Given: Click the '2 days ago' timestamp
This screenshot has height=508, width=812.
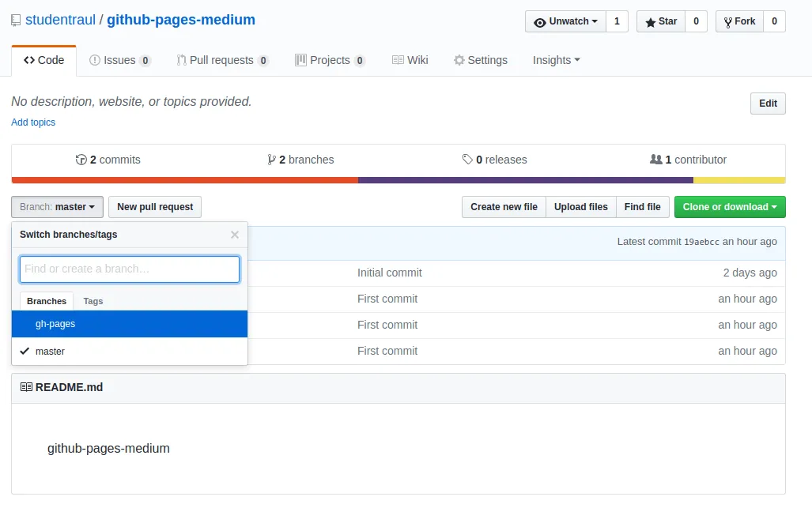Looking at the screenshot, I should [x=750, y=273].
